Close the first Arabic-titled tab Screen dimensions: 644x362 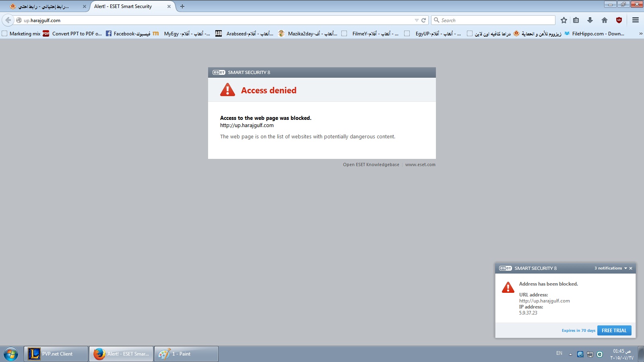(x=85, y=6)
